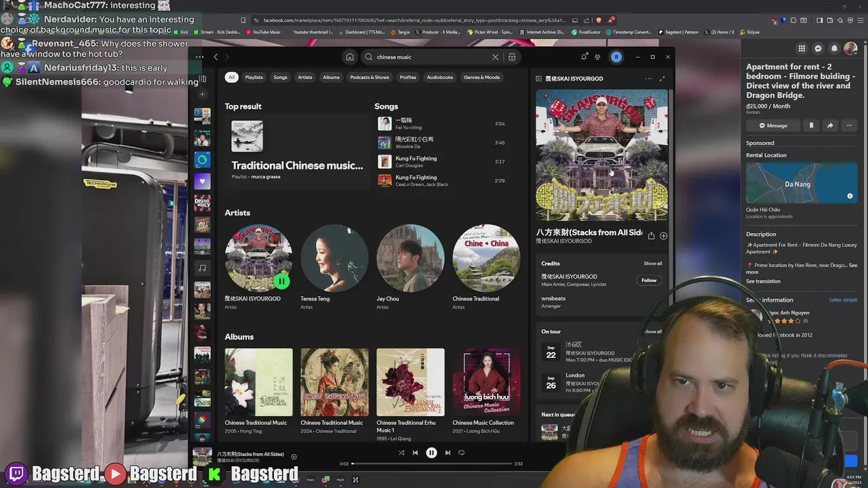This screenshot has width=868, height=488.
Task: Follow SKAI ISYOURGOD in the Credits section
Action: (649, 280)
